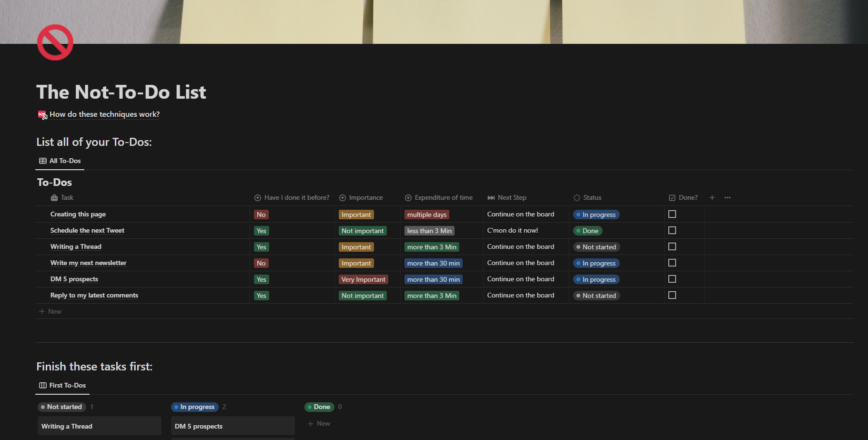Image resolution: width=868 pixels, height=440 pixels.
Task: Click the Next Step column header icon
Action: coord(491,197)
